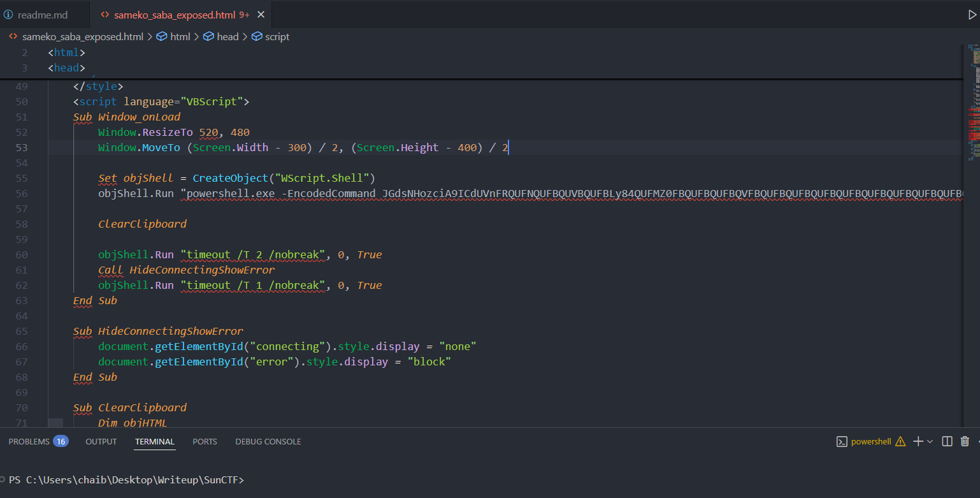Click Sub HideConnectingShowError on line 65

coord(158,332)
